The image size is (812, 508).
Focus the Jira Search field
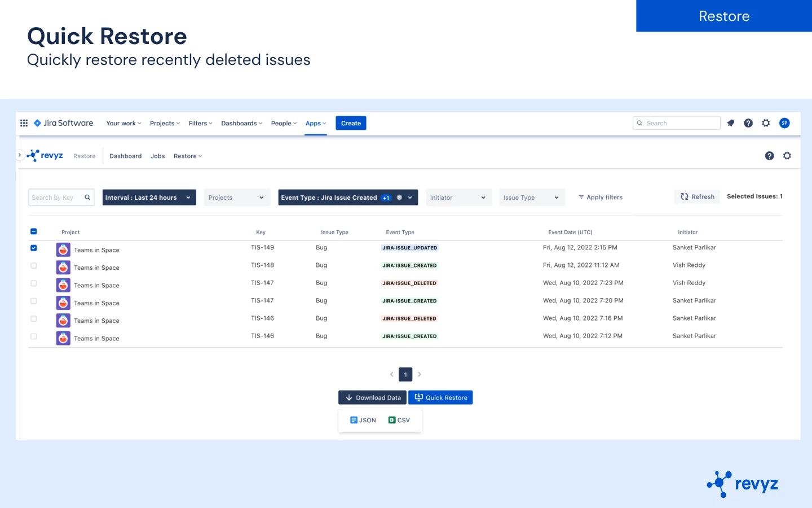677,123
